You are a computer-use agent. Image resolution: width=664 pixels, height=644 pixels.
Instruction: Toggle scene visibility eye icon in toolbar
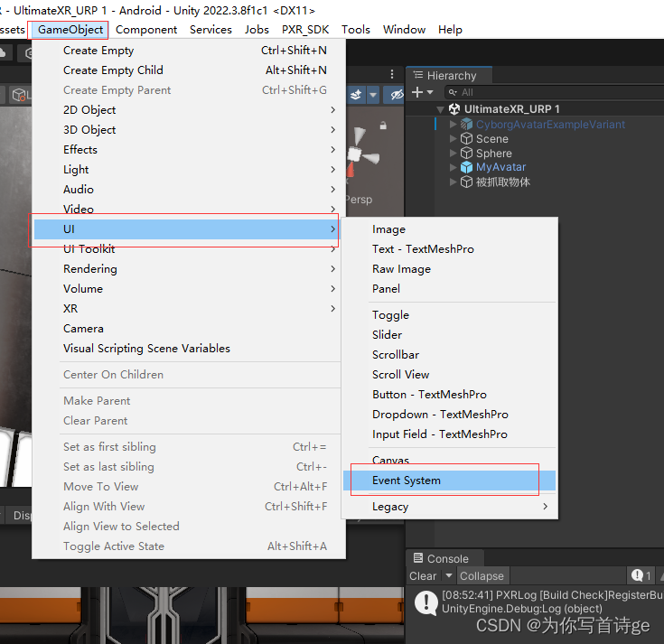click(396, 95)
